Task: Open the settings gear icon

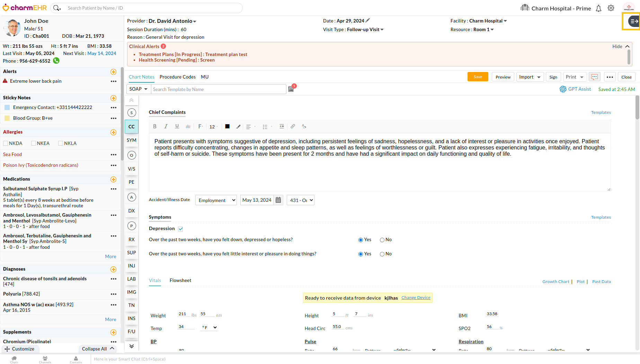Action: pos(611,8)
